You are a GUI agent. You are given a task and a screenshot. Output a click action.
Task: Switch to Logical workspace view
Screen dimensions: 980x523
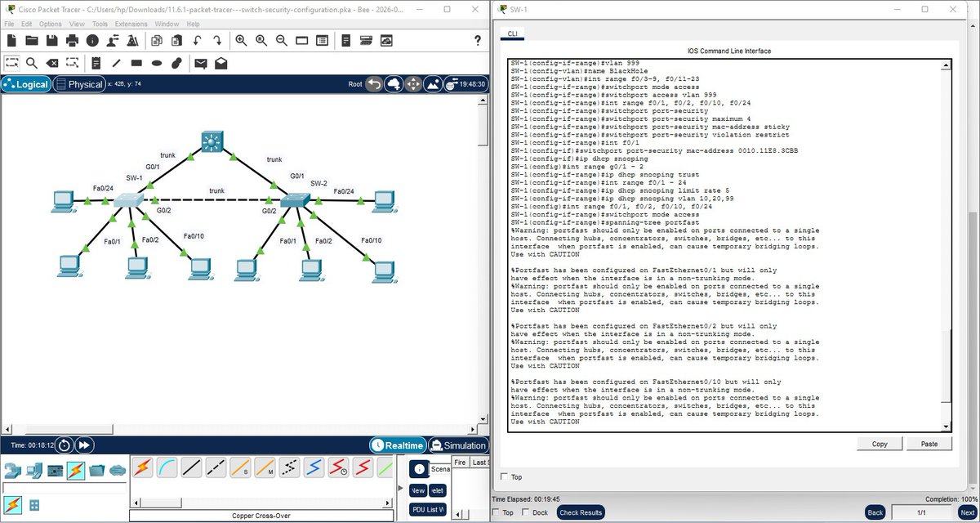(x=25, y=84)
